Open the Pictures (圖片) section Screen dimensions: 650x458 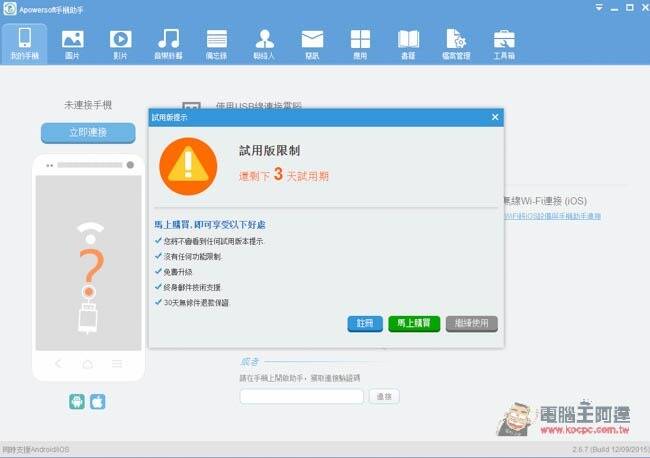(73, 44)
